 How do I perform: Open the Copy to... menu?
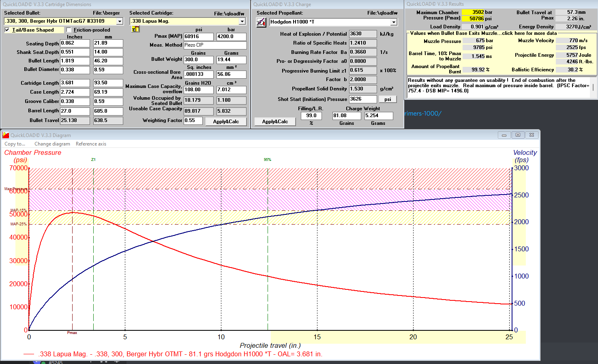15,144
